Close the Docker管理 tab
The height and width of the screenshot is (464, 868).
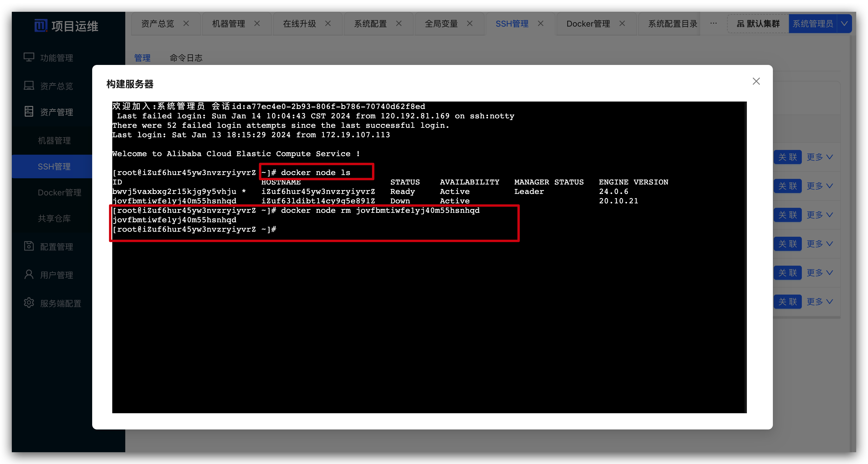coord(622,24)
